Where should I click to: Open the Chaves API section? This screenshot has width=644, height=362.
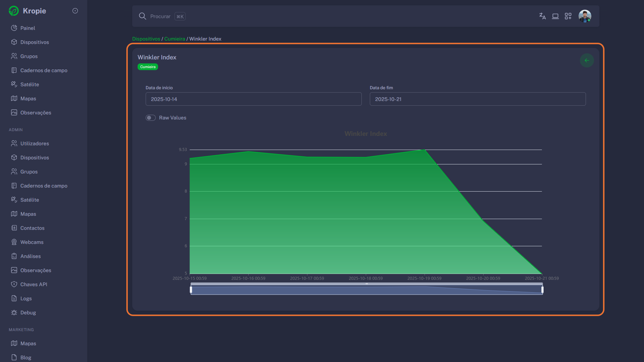point(34,284)
